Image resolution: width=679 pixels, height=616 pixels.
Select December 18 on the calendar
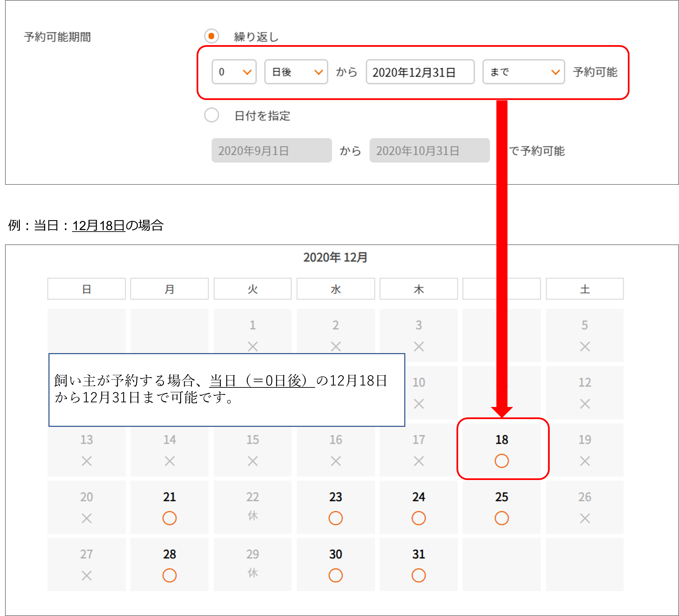(502, 450)
